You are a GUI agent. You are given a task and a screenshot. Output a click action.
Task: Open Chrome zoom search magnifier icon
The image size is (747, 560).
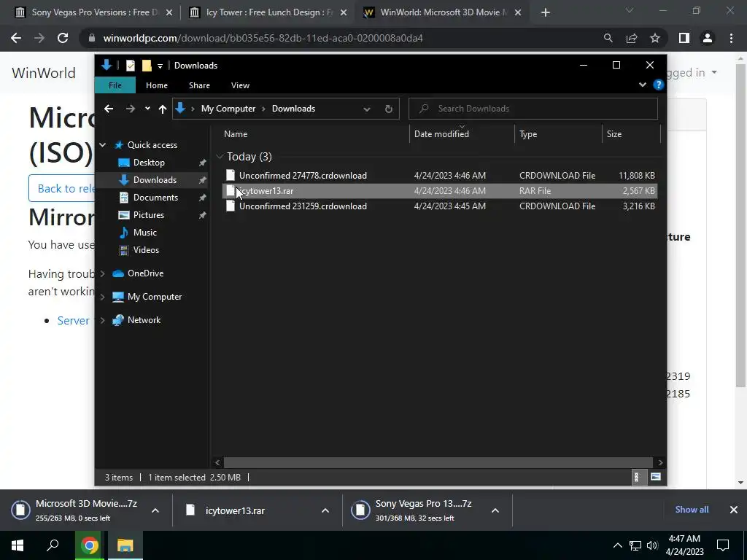(608, 38)
